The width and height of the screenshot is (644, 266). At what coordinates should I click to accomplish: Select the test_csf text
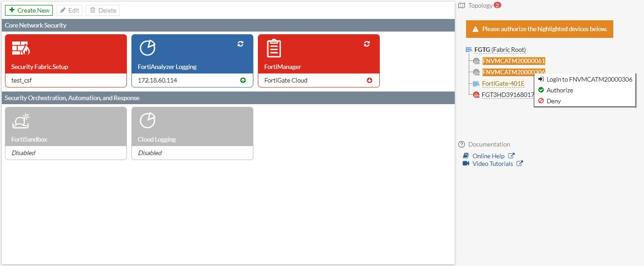(x=22, y=80)
